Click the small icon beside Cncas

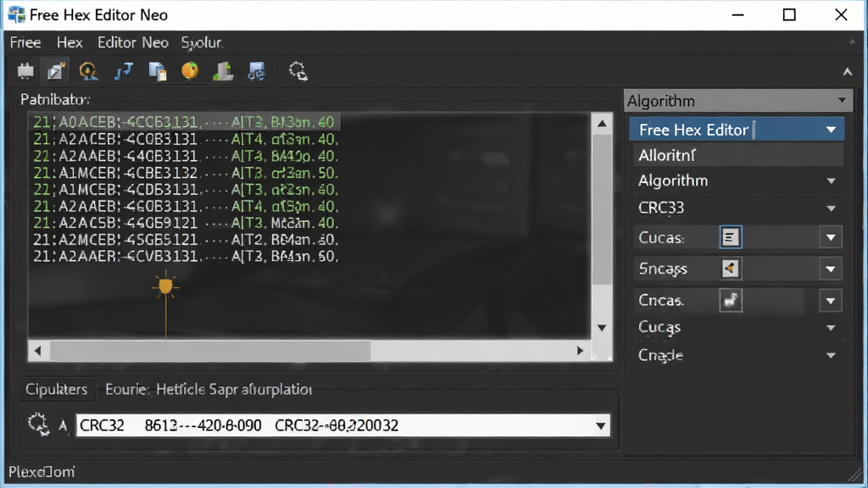(x=731, y=301)
